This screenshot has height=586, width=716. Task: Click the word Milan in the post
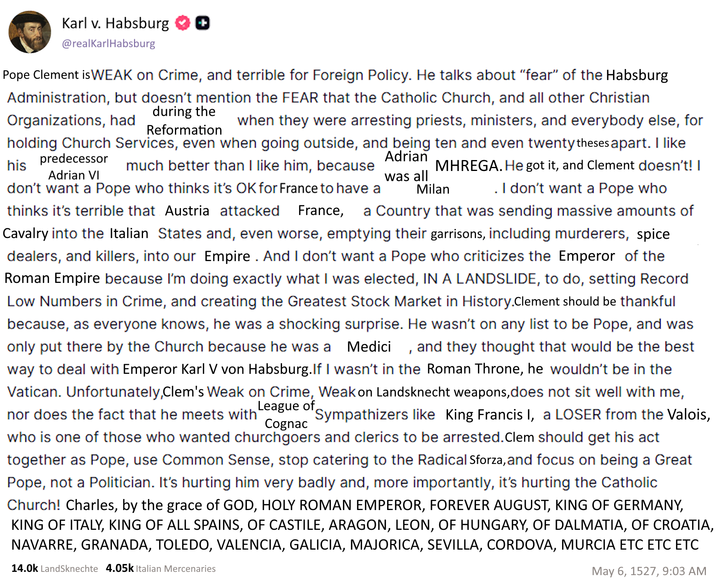pyautogui.click(x=433, y=189)
